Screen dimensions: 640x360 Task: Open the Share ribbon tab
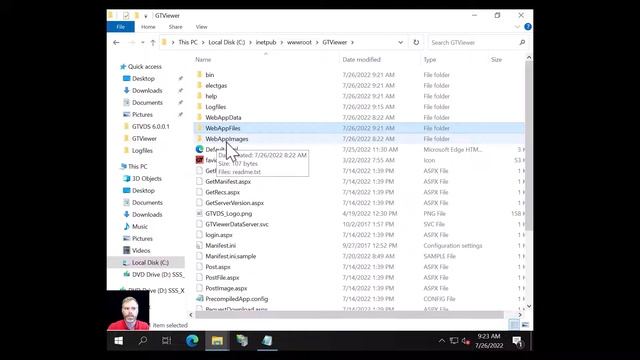point(176,27)
